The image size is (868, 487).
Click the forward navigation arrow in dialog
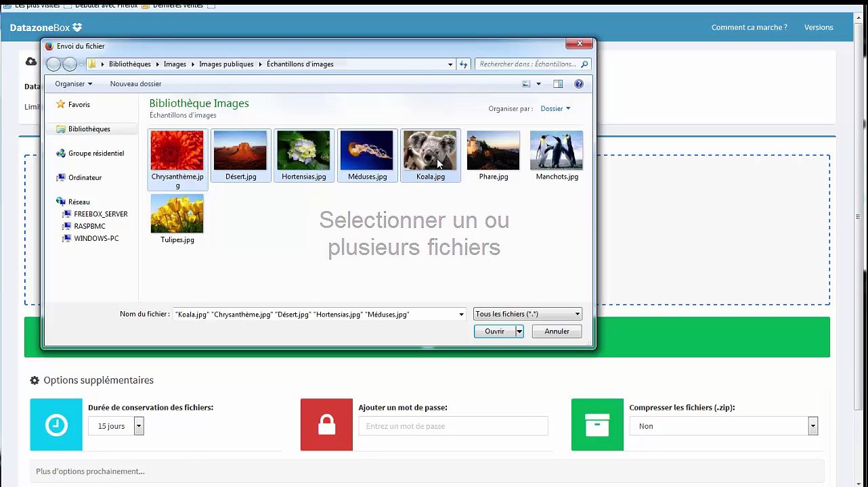70,64
